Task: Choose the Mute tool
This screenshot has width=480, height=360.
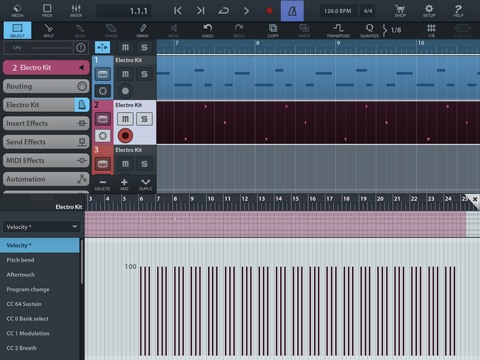Action: (174, 30)
